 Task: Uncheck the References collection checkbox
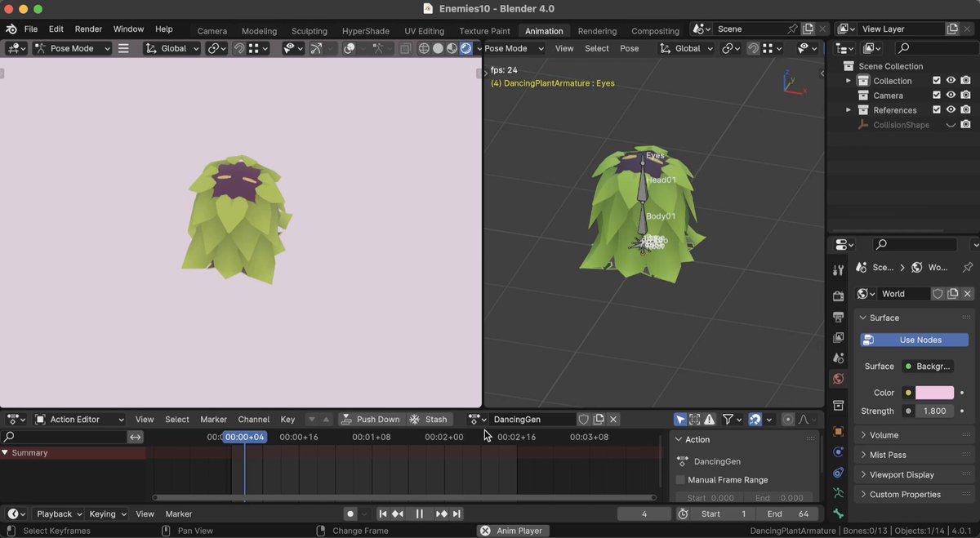point(937,109)
